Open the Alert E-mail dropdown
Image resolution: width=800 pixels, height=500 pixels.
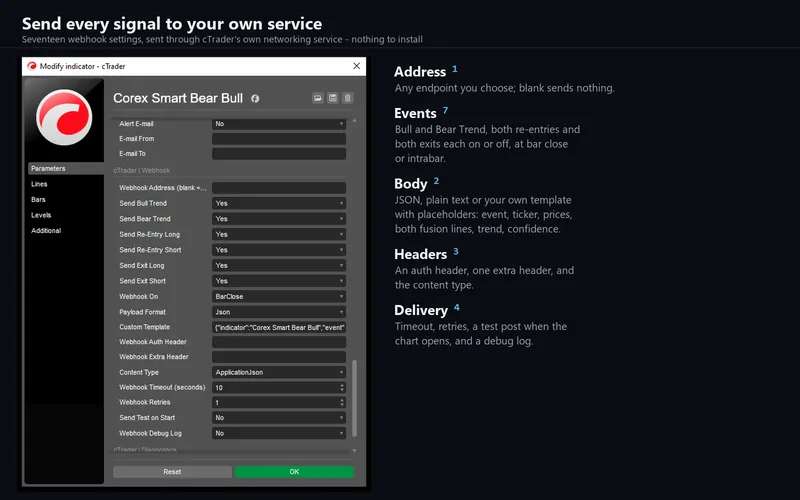pyautogui.click(x=279, y=123)
